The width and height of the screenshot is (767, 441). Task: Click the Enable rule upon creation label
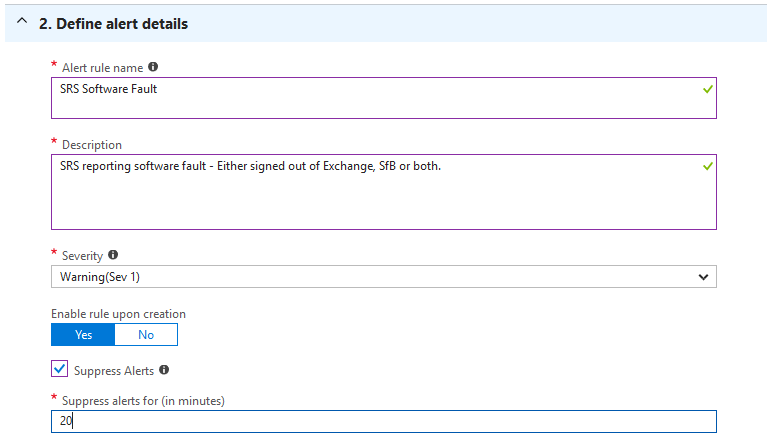[118, 314]
